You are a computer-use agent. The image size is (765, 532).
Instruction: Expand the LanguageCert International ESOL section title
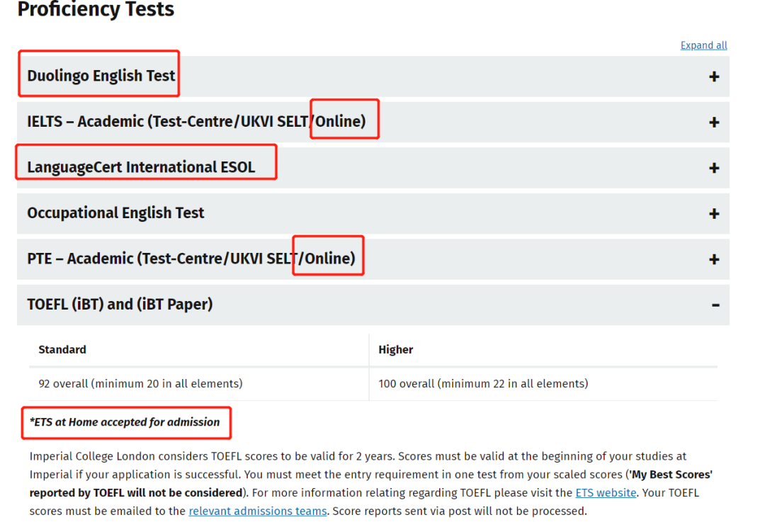pos(141,167)
